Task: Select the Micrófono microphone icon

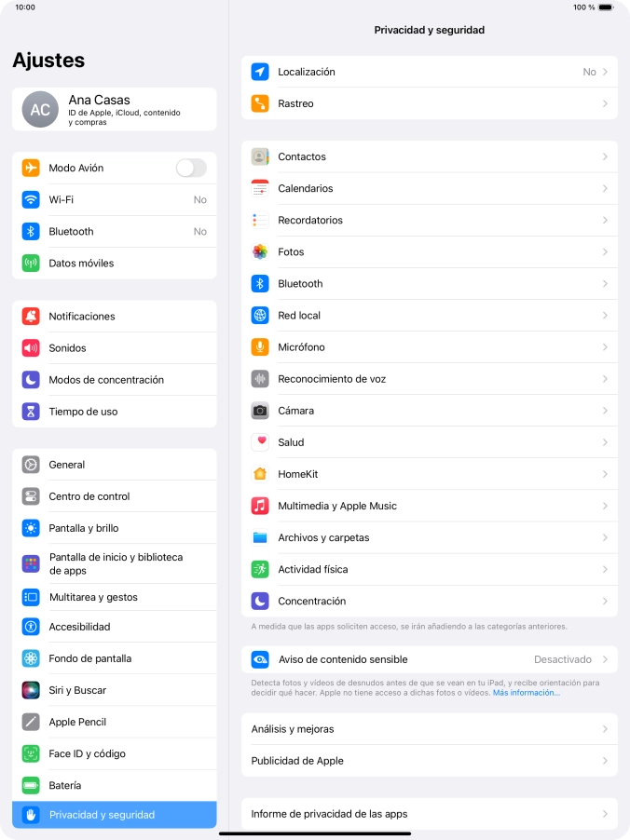Action: pyautogui.click(x=260, y=347)
